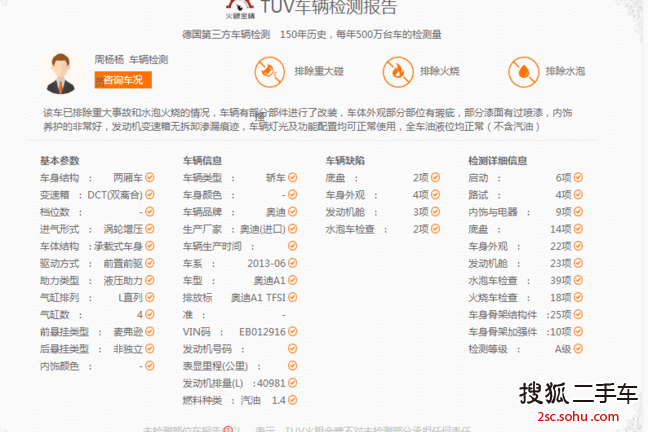Click the check icon beside 水泡车检查 2项

tap(436, 229)
